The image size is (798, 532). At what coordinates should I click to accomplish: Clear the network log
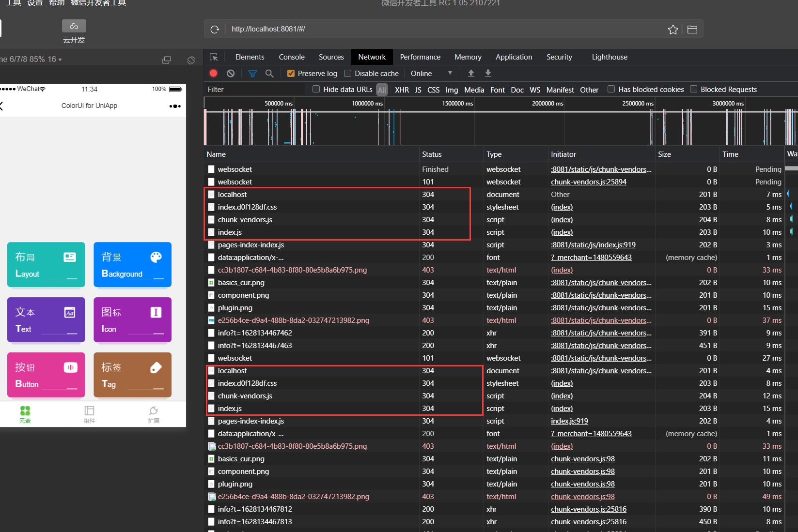click(231, 73)
